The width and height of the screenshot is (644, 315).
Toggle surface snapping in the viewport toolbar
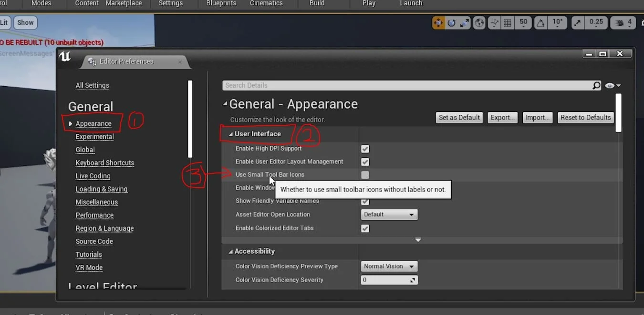click(494, 22)
